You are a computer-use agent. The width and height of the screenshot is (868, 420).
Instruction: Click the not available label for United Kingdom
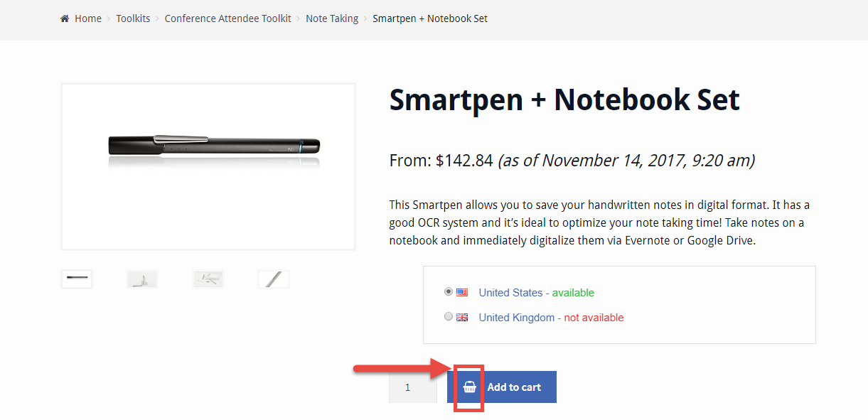[x=594, y=317]
